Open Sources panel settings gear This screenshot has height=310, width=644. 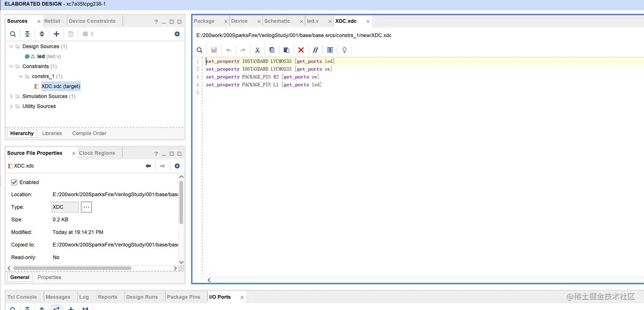pyautogui.click(x=177, y=34)
